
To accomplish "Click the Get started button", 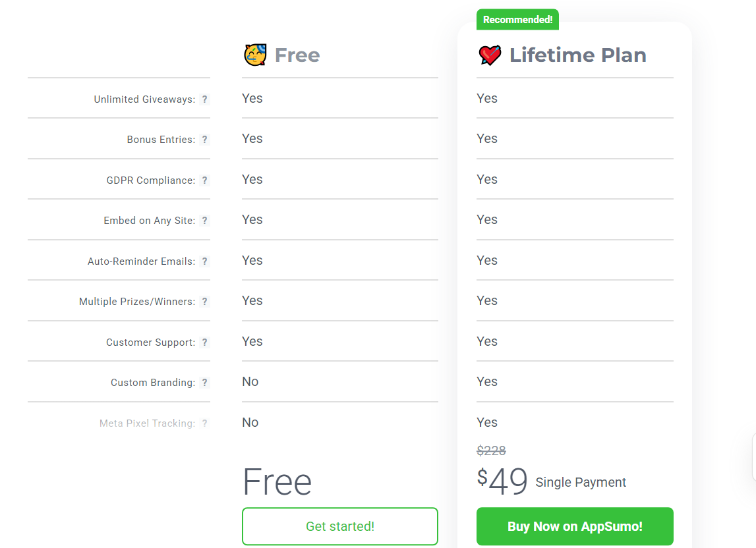I will (x=339, y=526).
